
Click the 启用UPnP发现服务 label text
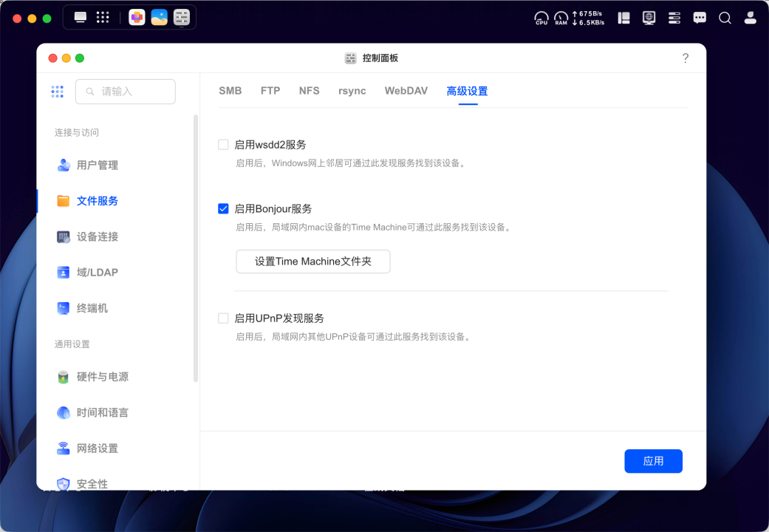coord(279,318)
